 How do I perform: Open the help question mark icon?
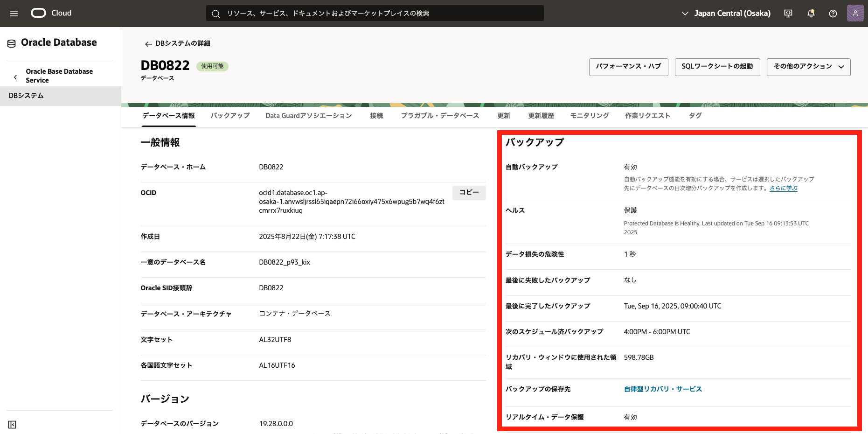click(833, 14)
